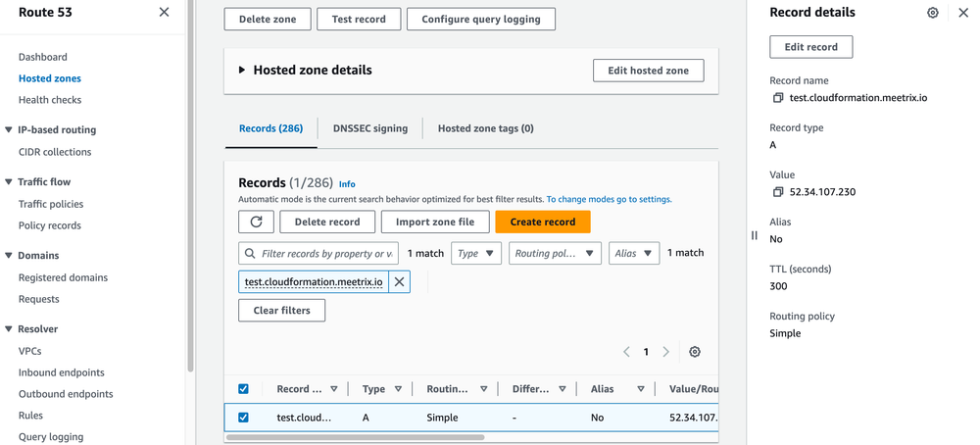Expand the Hosted zone details section
Screen dimensions: 980x445
[x=243, y=71]
